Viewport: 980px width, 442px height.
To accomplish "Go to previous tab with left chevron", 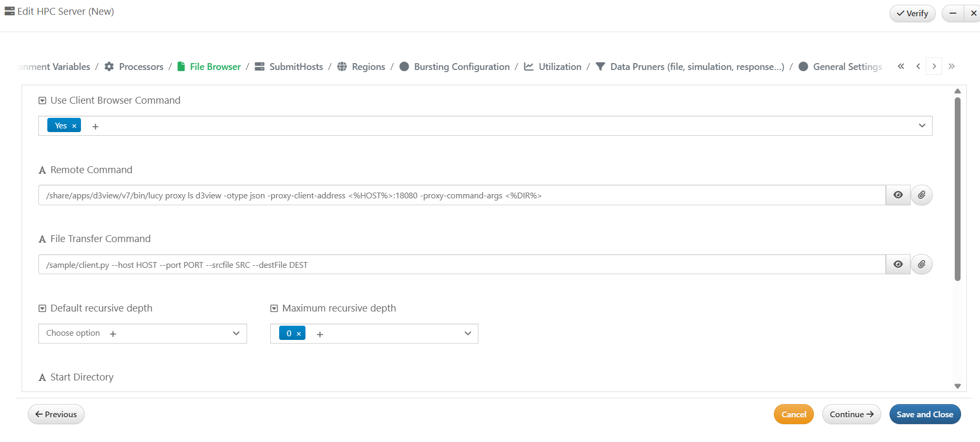I will 918,66.
